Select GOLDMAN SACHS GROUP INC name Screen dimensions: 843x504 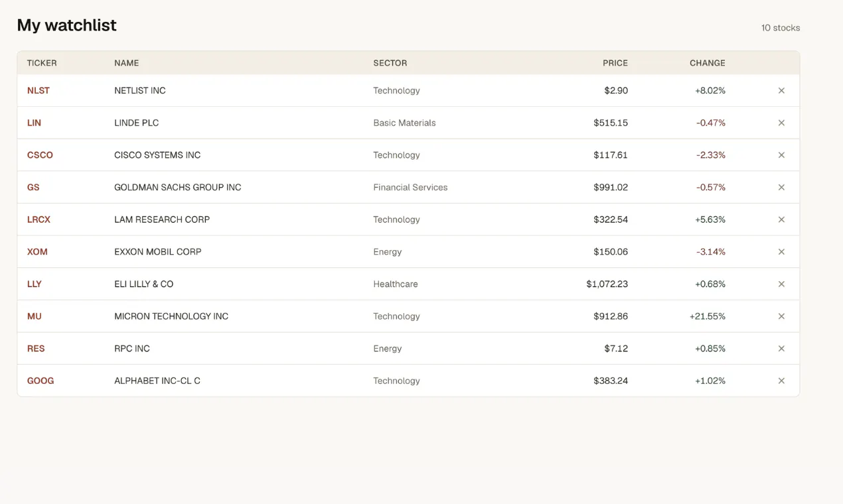coord(178,187)
